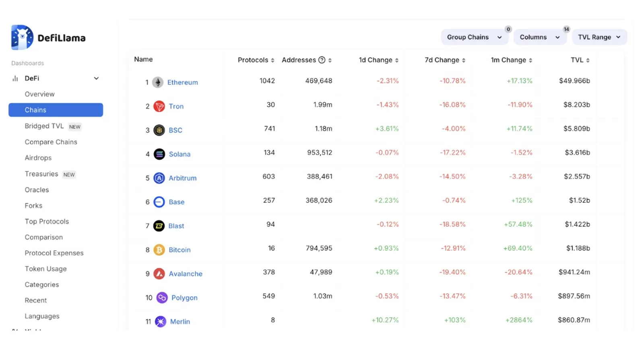Click the Addresses help question mark icon
Viewport: 644px width, 339px height.
point(322,60)
